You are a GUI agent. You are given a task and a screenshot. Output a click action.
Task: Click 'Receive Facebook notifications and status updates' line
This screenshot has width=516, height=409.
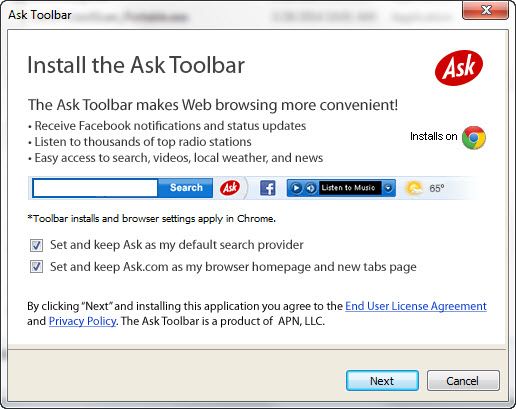point(167,126)
